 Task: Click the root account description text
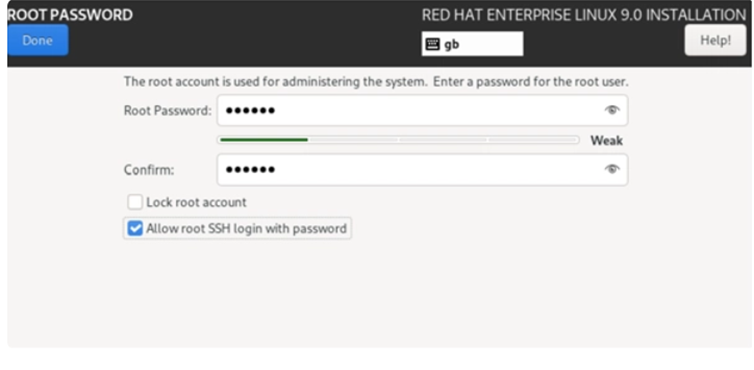point(376,81)
